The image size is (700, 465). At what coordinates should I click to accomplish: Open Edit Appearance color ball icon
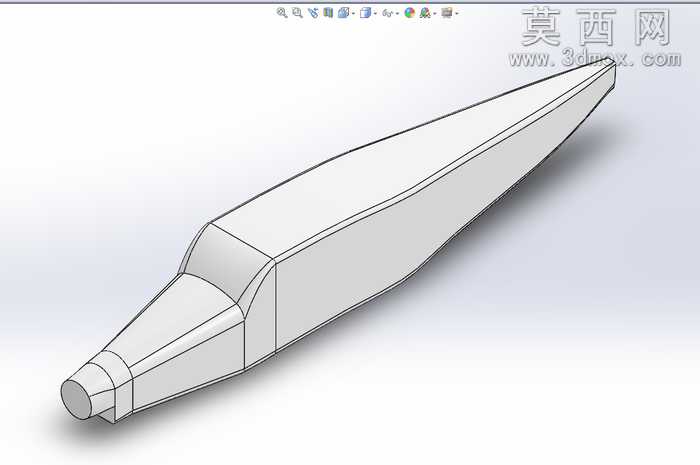[409, 13]
